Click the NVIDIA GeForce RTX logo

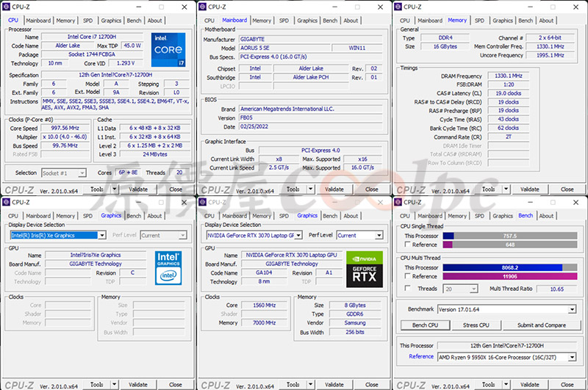(365, 270)
